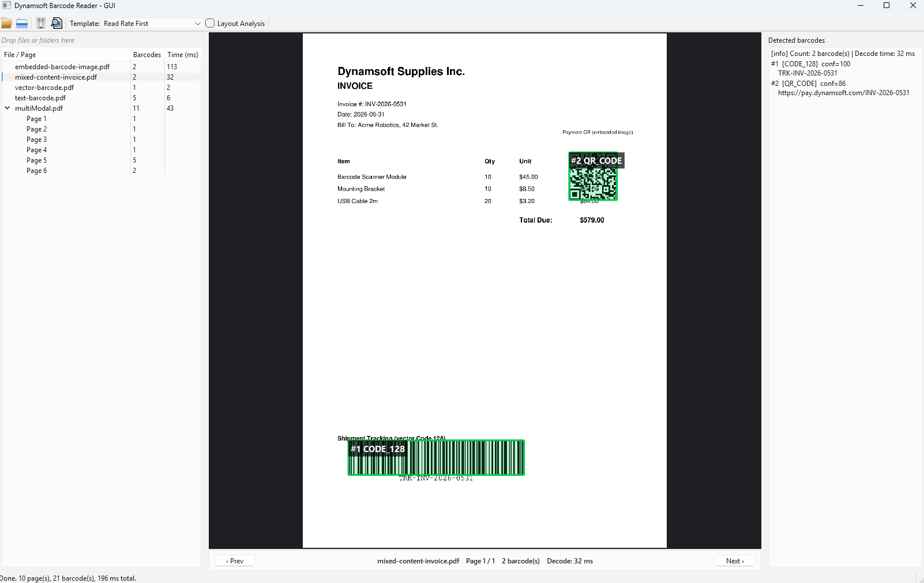Click the $579.00 total amount

tap(592, 220)
